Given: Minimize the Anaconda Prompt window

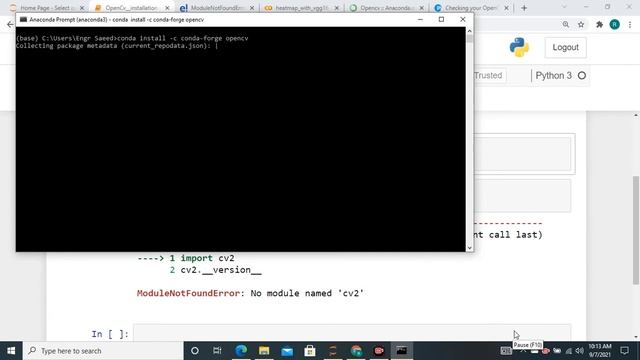Looking at the screenshot, I should 420,19.
